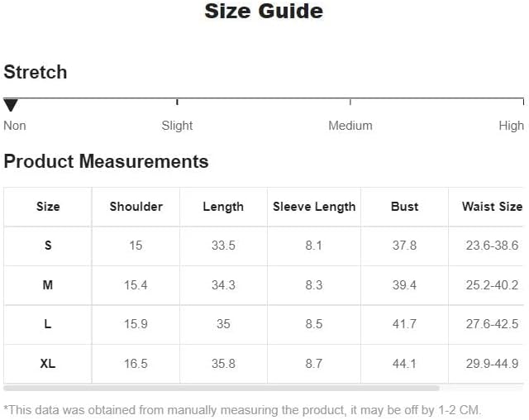
Task: Click the Medium tick mark on stretch scale
Action: (x=350, y=102)
